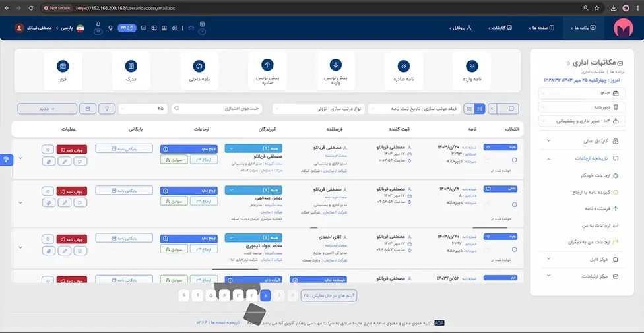644x333 pixels.
Task: Click the notification bell icon in header
Action: coord(98,24)
